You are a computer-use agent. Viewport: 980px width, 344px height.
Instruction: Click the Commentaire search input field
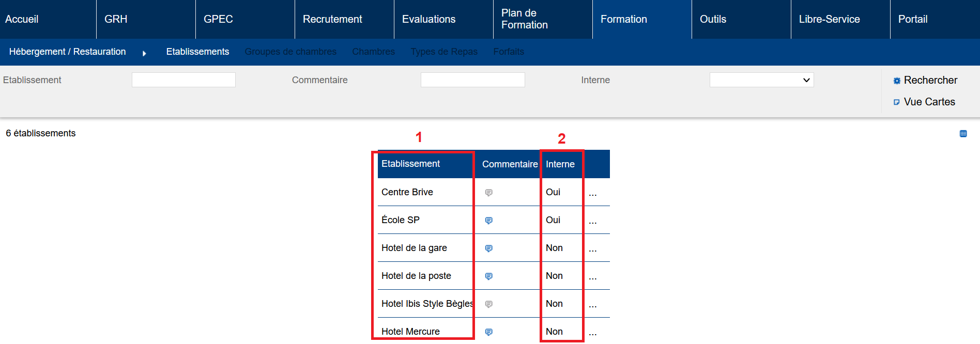point(472,80)
